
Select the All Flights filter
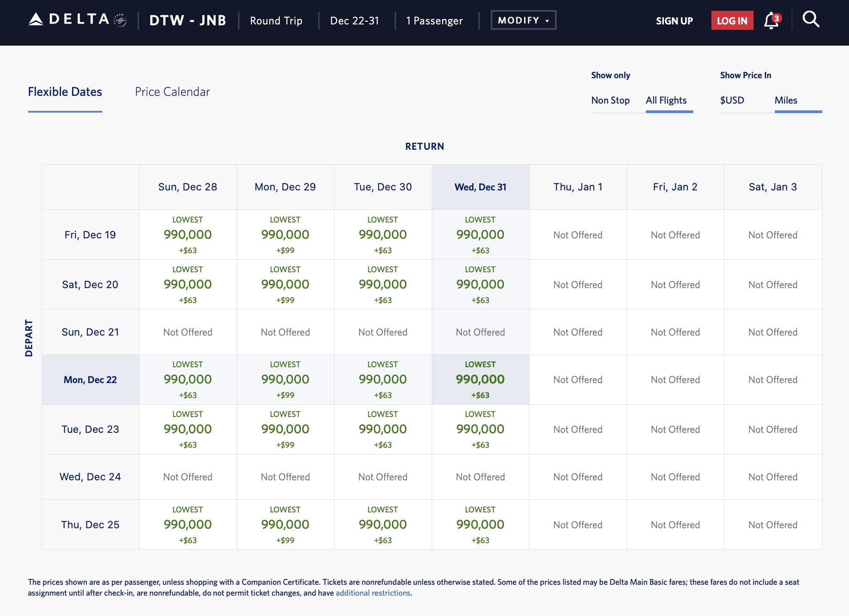[x=666, y=100]
